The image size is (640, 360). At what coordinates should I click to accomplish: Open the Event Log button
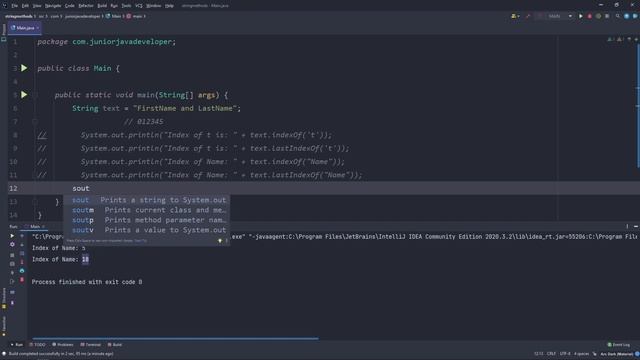coord(619,345)
